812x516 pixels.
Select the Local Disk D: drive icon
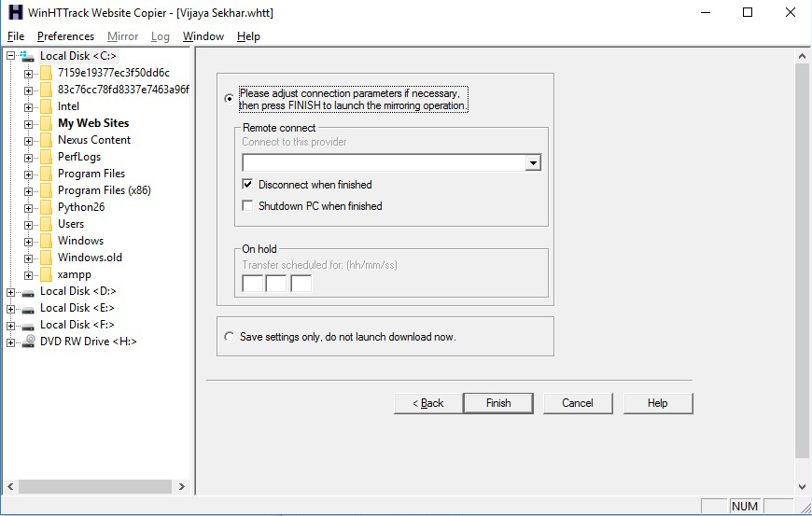29,291
